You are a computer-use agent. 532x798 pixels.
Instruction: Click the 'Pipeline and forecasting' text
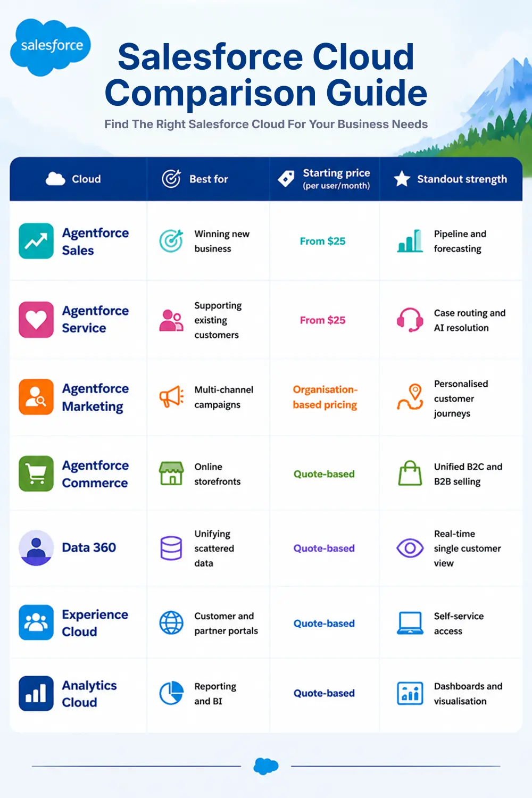460,241
